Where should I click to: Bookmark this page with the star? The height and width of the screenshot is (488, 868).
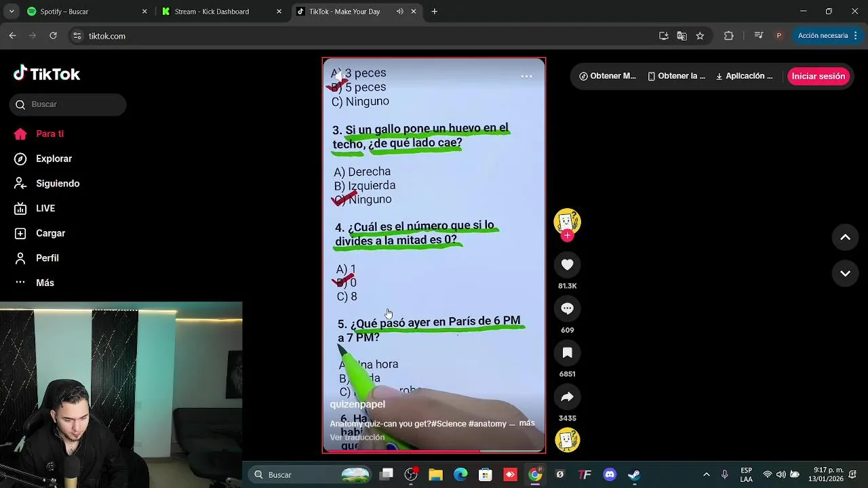(x=700, y=36)
